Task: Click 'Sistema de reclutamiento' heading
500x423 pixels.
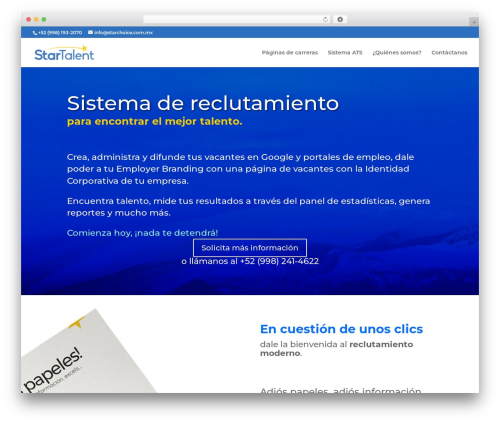Action: click(x=203, y=103)
